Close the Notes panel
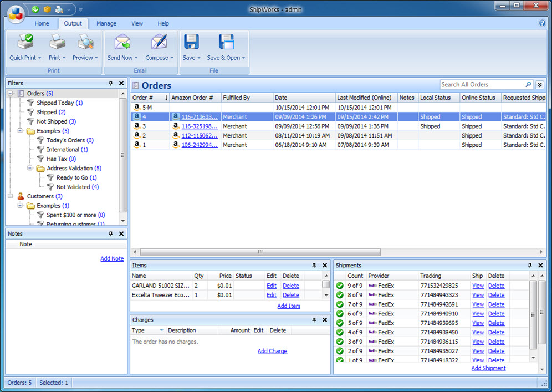Viewport: 552px width, 392px height. point(121,233)
